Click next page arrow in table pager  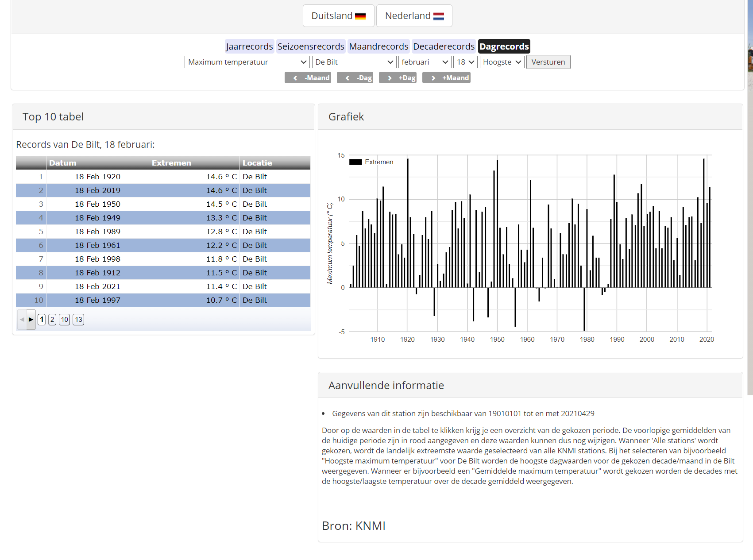31,320
